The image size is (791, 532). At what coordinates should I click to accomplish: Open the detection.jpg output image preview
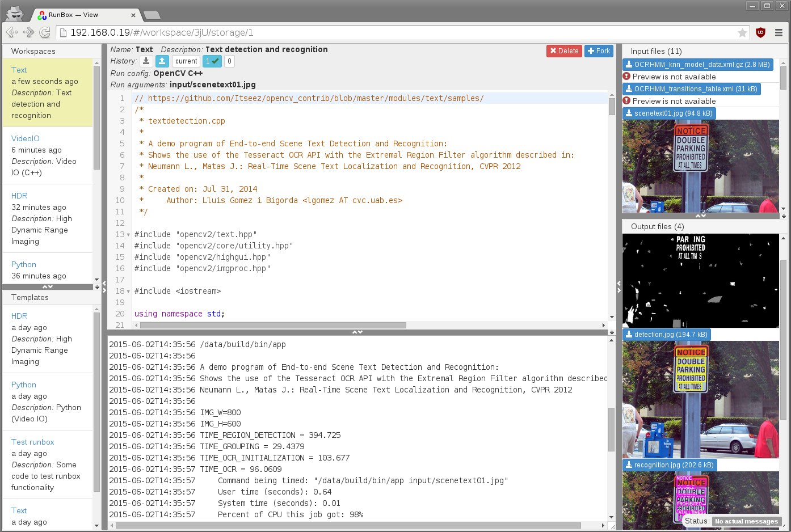[x=700, y=399]
